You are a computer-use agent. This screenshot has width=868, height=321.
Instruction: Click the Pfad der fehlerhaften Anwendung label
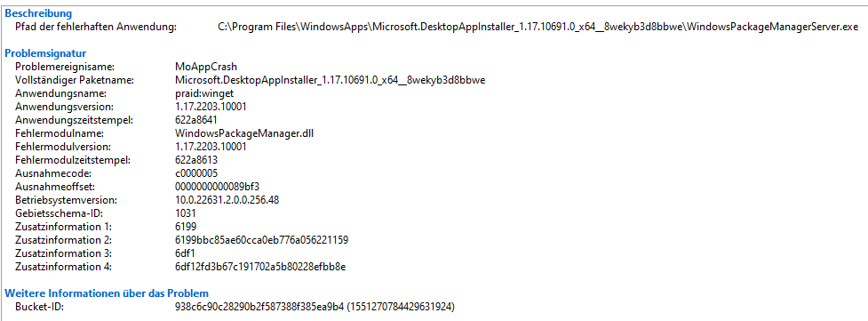tap(96, 27)
